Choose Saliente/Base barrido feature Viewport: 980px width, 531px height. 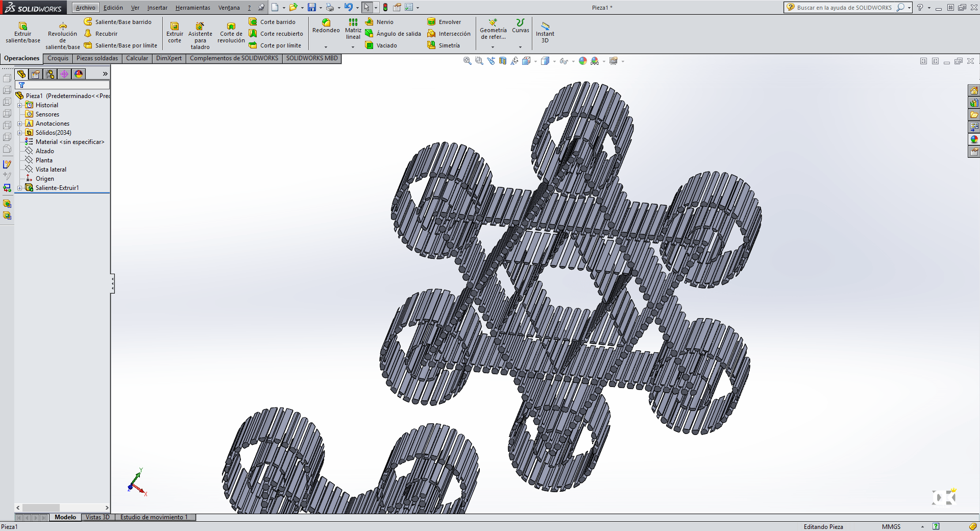point(118,22)
